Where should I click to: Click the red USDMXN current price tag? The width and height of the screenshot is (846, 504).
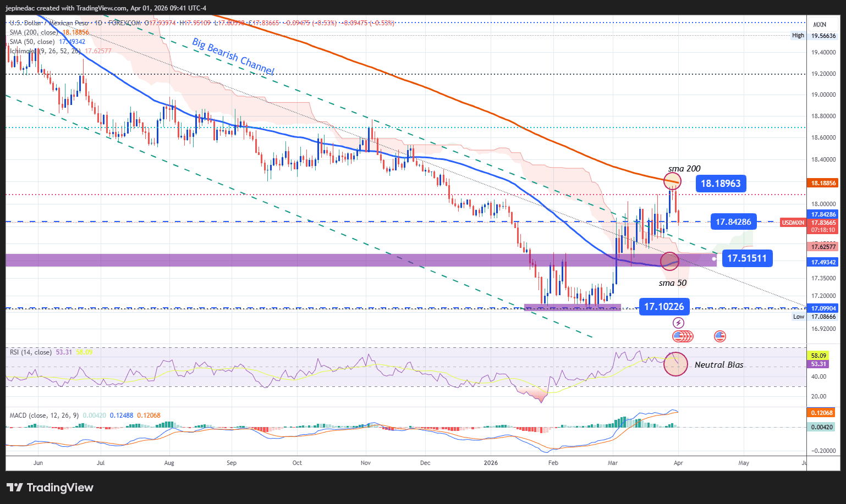tap(793, 223)
